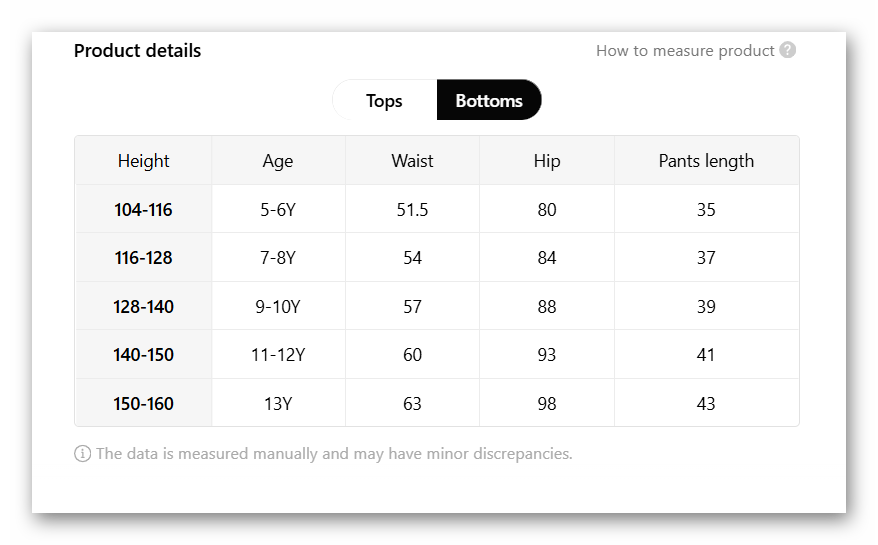Select the 150-160 height row
The height and width of the screenshot is (545, 878).
[x=143, y=404]
